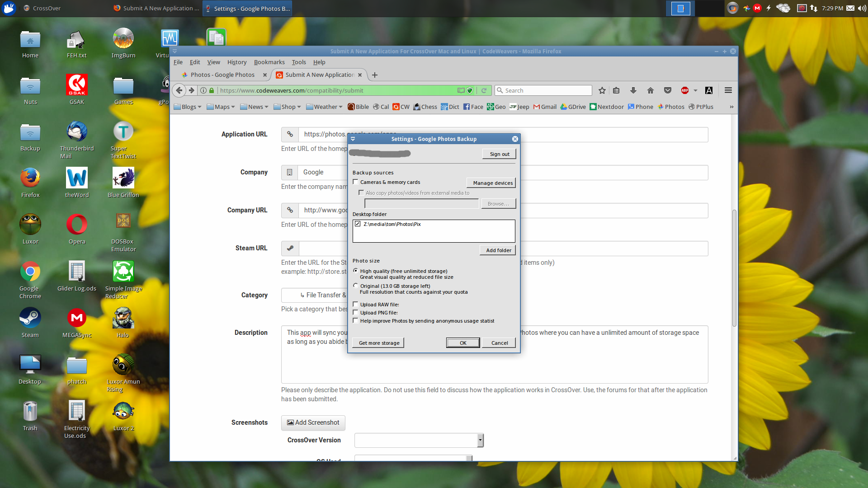Screen dimensions: 868x488
Task: Enable Upload RAW files checkbox
Action: [356, 305]
